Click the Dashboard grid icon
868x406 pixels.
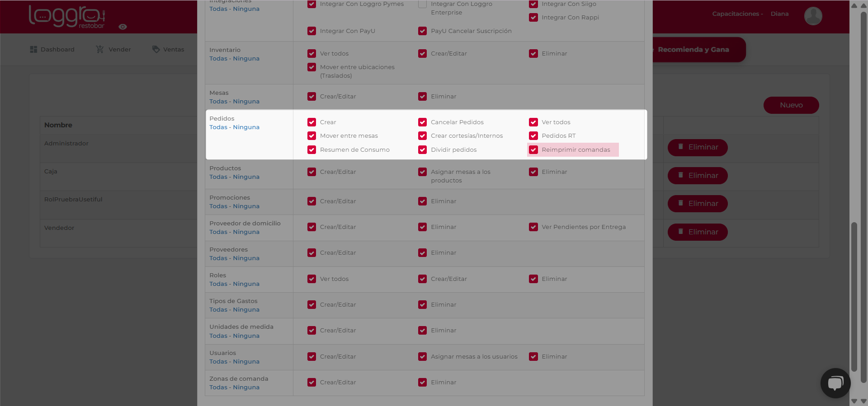tap(33, 49)
